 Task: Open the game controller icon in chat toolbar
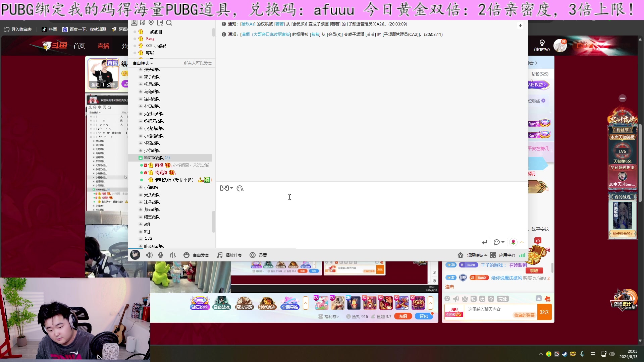tap(224, 188)
